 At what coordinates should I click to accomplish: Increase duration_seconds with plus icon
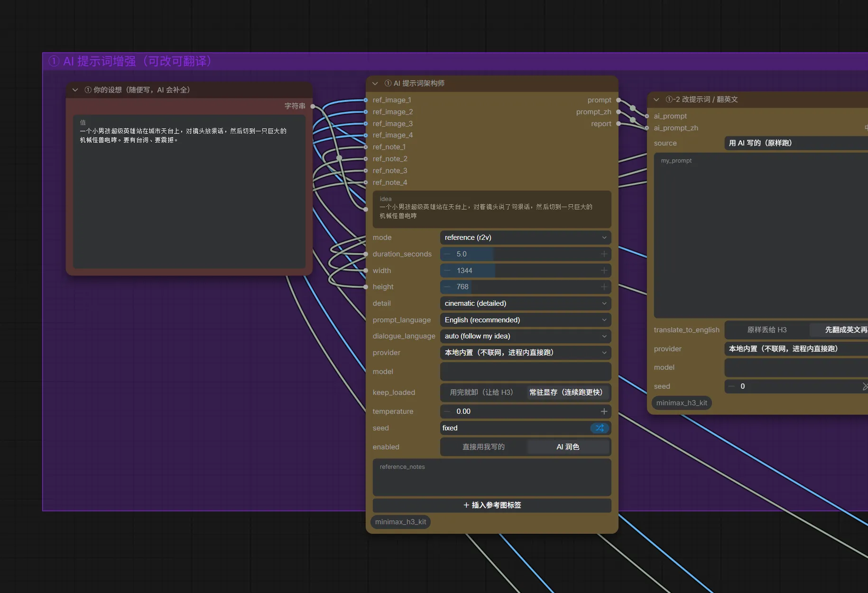pos(604,254)
